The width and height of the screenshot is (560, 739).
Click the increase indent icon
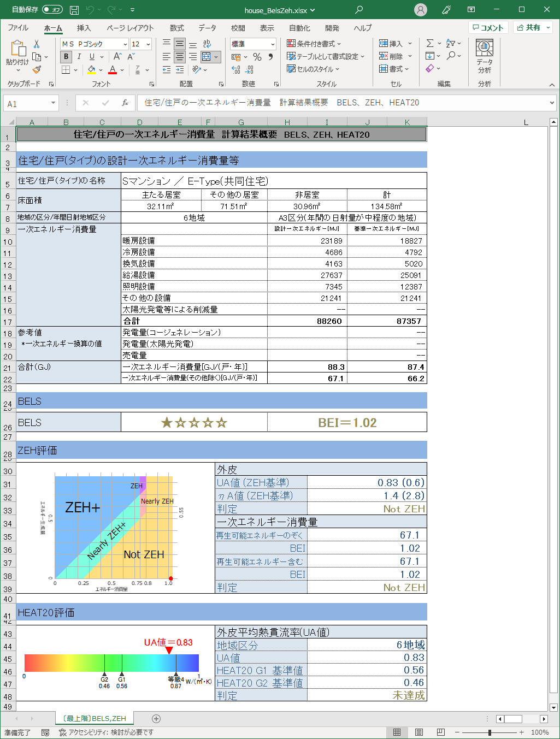tap(179, 70)
